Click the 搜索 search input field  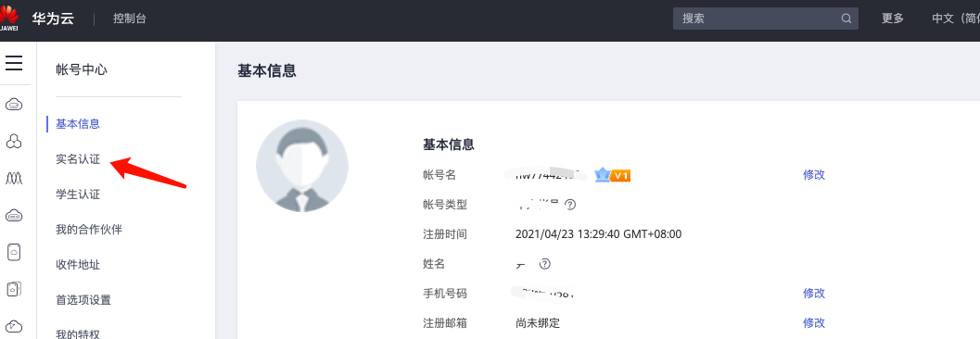point(766,19)
